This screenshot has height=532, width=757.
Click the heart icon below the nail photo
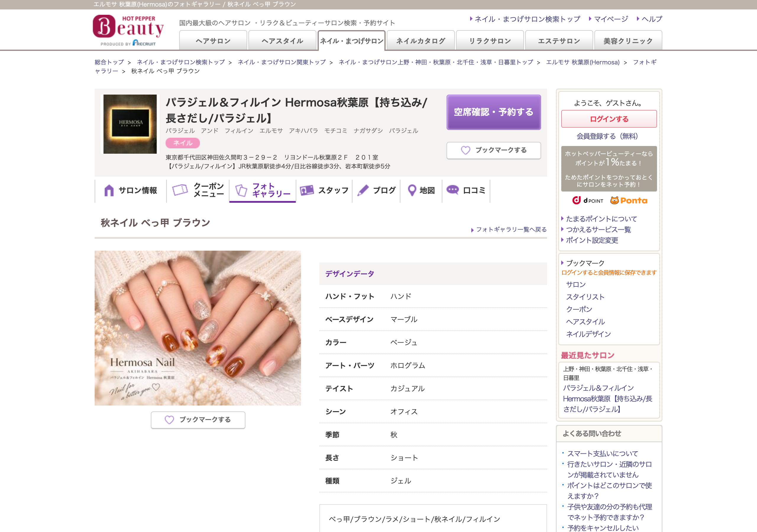[x=169, y=420]
